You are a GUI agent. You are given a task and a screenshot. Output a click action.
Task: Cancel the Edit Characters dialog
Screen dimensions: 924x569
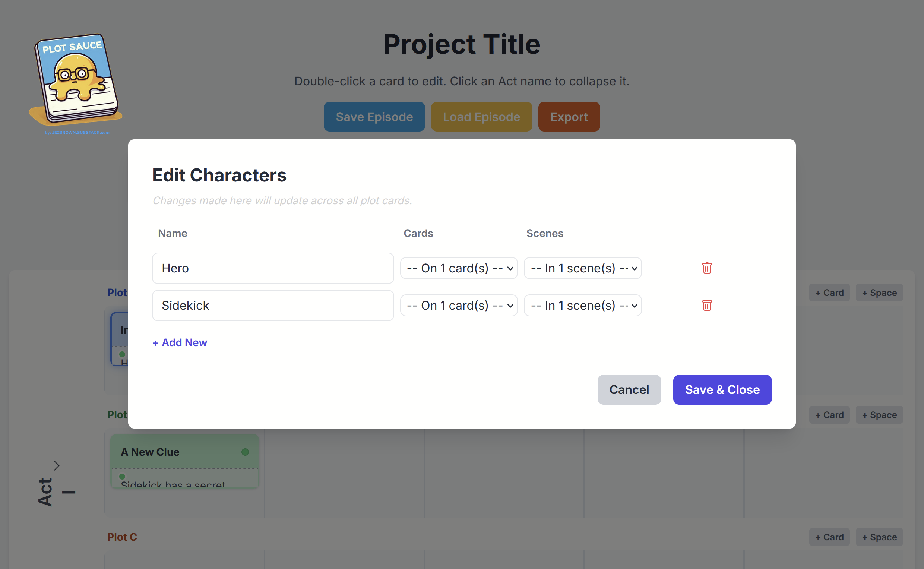pos(629,389)
